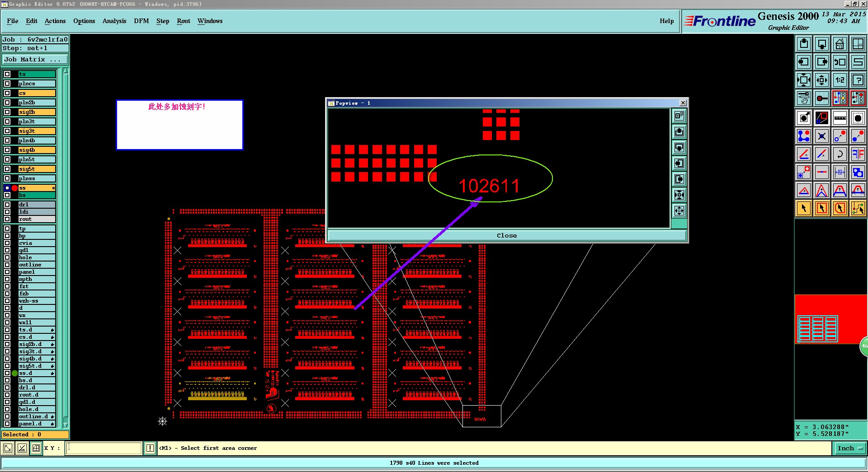Viewport: 868px width, 472px height.
Task: Click the Windows menu item
Action: click(x=210, y=21)
